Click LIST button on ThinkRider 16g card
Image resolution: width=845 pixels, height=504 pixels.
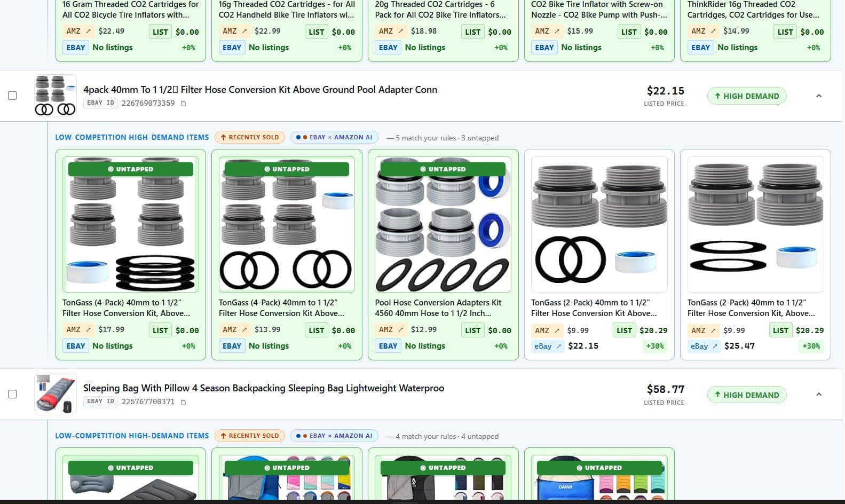[x=785, y=32]
